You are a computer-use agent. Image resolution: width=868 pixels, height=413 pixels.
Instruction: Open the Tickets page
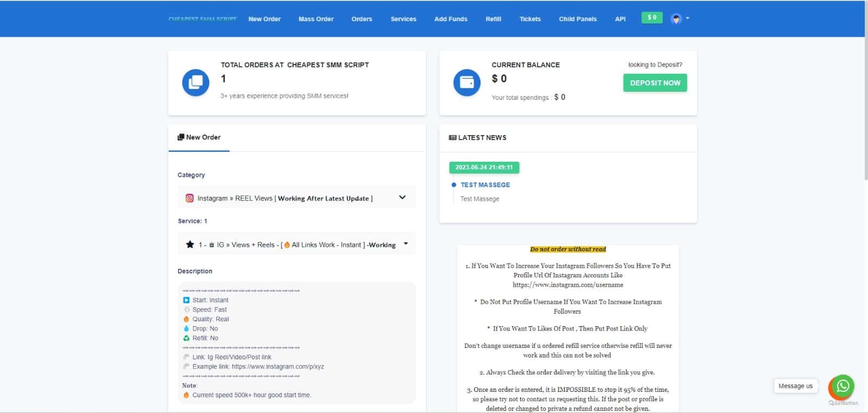(x=529, y=19)
